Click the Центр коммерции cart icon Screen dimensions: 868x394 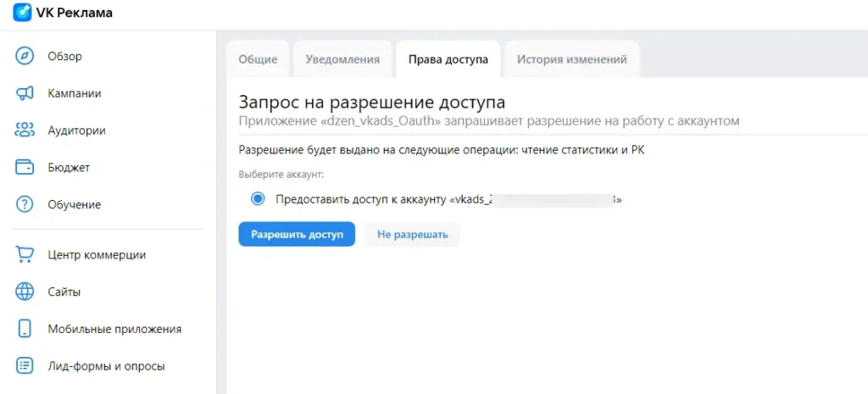[25, 255]
